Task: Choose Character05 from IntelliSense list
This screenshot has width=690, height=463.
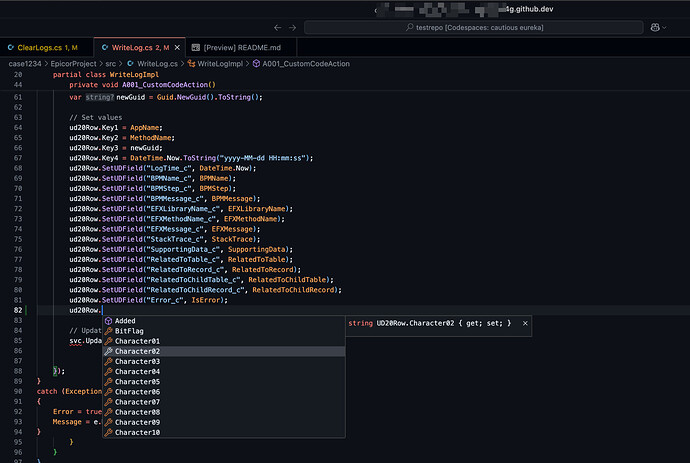Action: [224, 382]
